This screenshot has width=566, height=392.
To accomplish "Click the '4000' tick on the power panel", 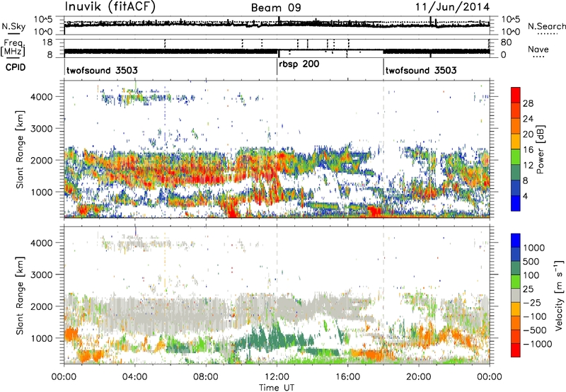I will click(41, 97).
